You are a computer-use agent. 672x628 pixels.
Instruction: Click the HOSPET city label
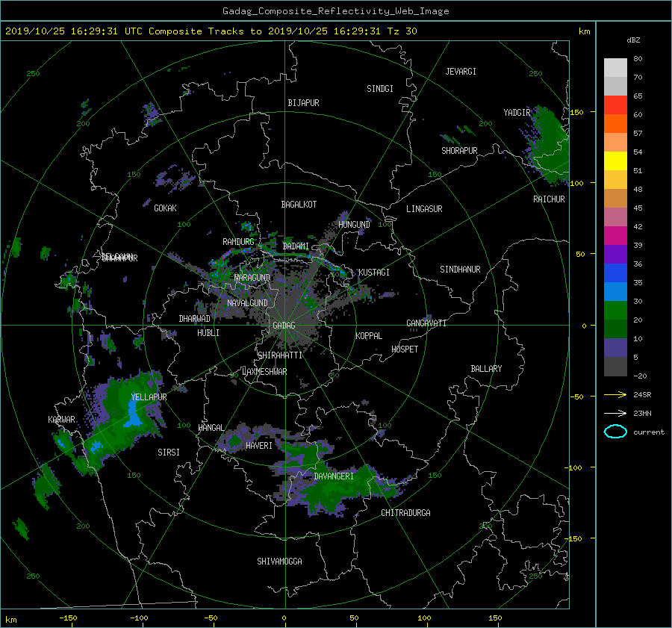coord(405,349)
